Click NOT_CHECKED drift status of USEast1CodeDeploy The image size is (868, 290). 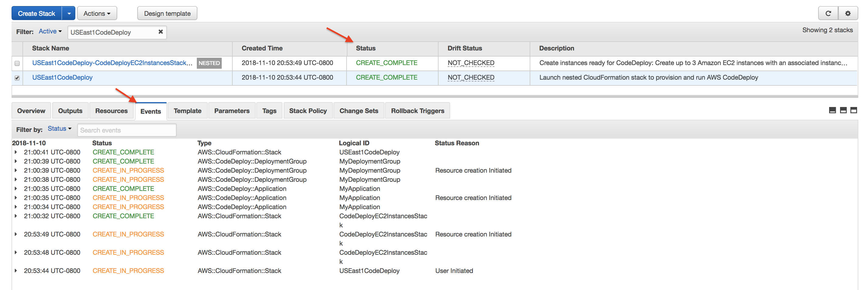[x=471, y=77]
